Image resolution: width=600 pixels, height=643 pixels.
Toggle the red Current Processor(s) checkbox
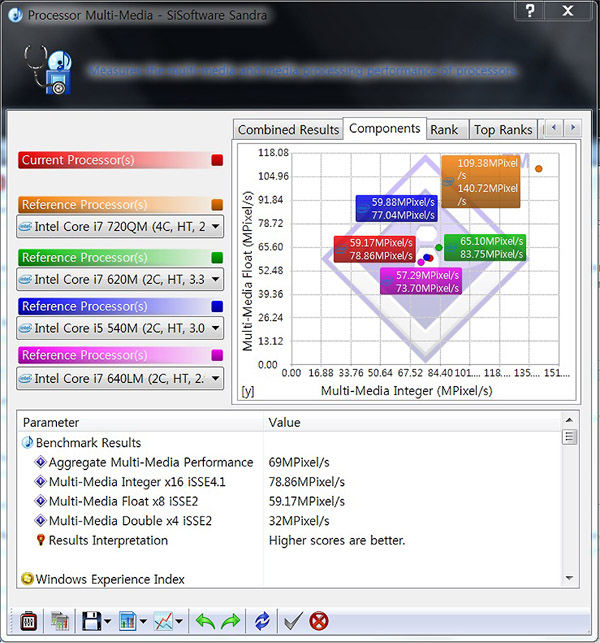pyautogui.click(x=217, y=160)
